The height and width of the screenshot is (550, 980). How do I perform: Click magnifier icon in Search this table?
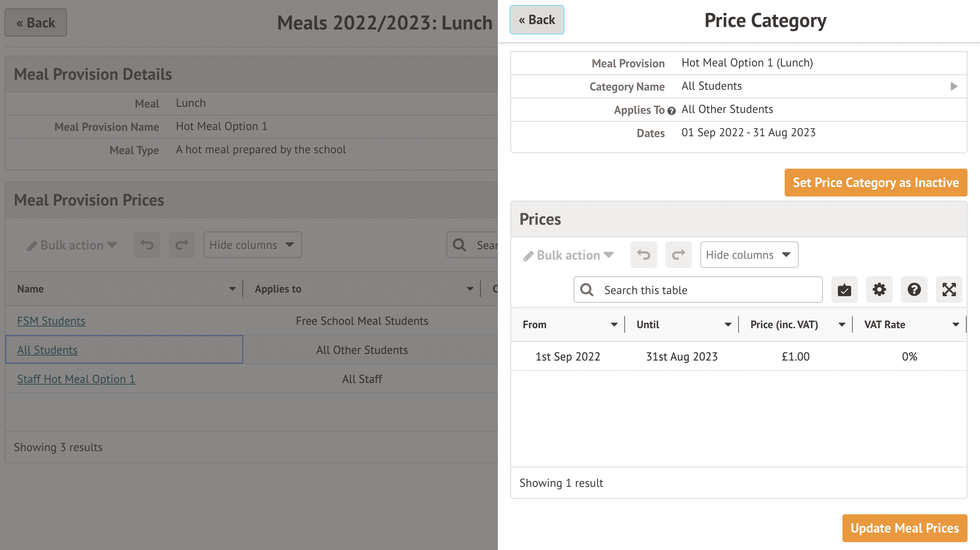click(587, 290)
